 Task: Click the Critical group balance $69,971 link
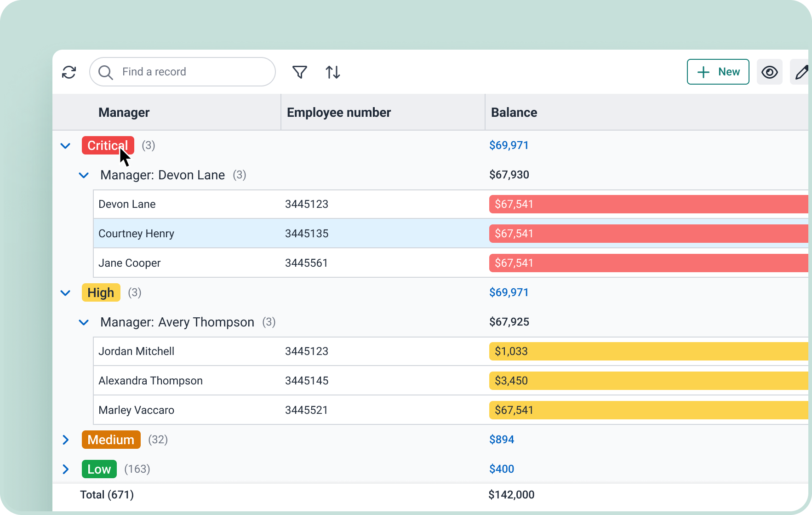pos(509,145)
